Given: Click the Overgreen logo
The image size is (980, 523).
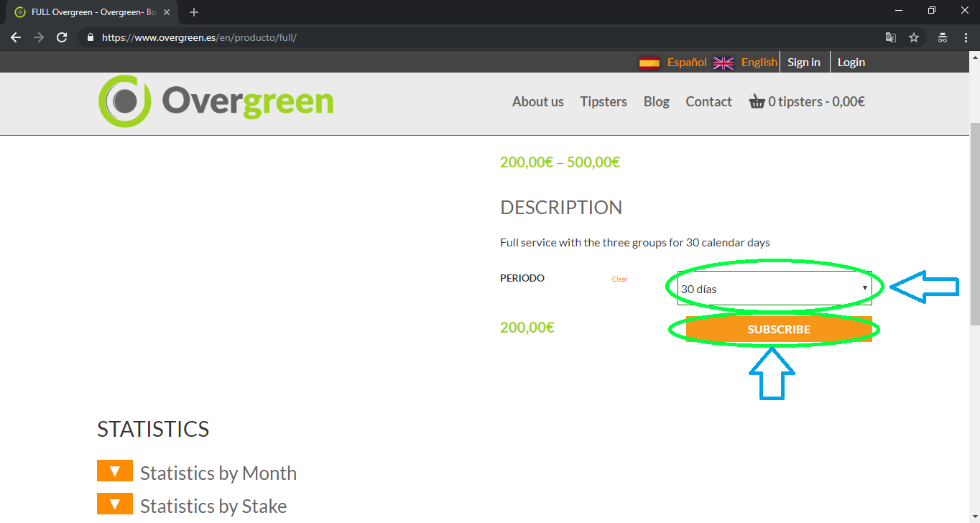Looking at the screenshot, I should tap(216, 101).
